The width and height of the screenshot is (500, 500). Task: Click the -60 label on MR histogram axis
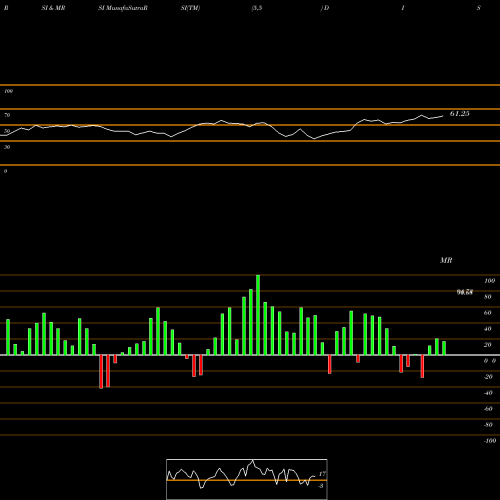(488, 409)
